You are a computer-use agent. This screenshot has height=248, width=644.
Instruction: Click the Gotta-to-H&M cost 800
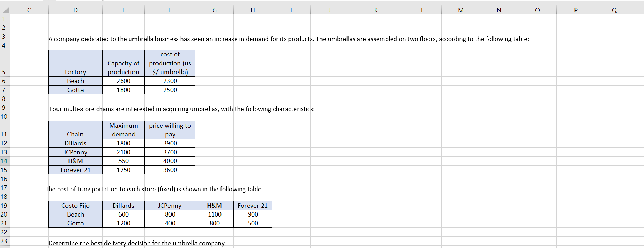(x=215, y=223)
